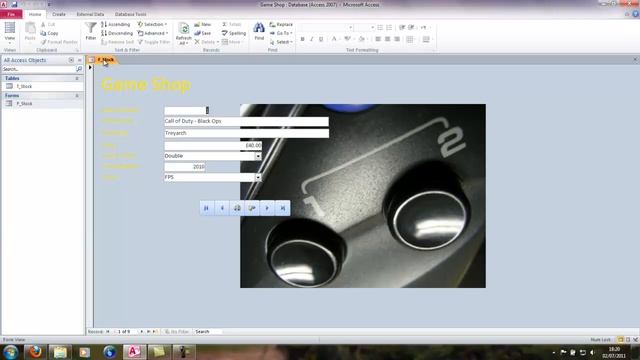Viewport: 640px width, 360px height.
Task: Open the Selection filter dropdown
Action: [x=152, y=24]
